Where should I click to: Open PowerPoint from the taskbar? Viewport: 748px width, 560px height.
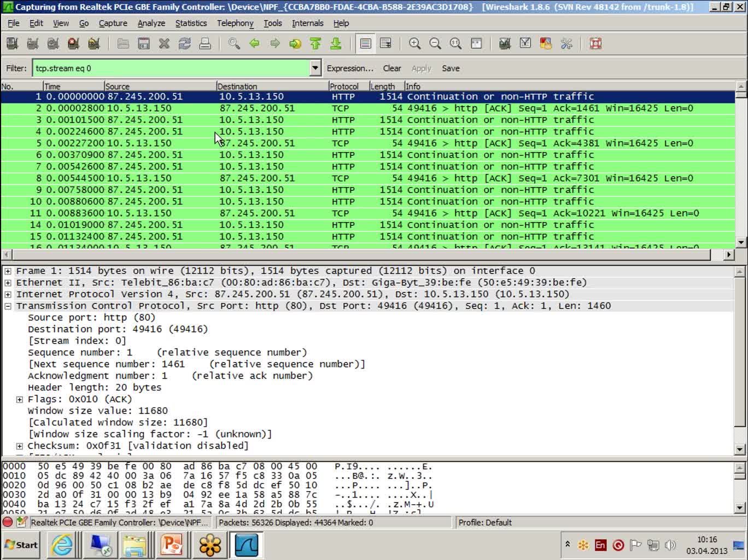(172, 545)
